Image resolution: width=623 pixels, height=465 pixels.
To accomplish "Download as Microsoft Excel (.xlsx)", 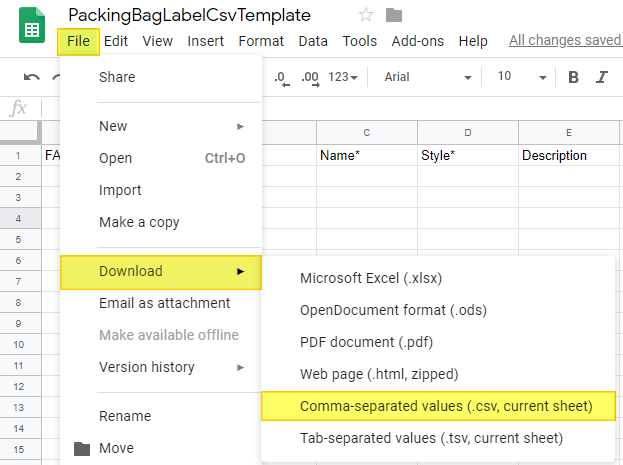I will click(x=438, y=278).
